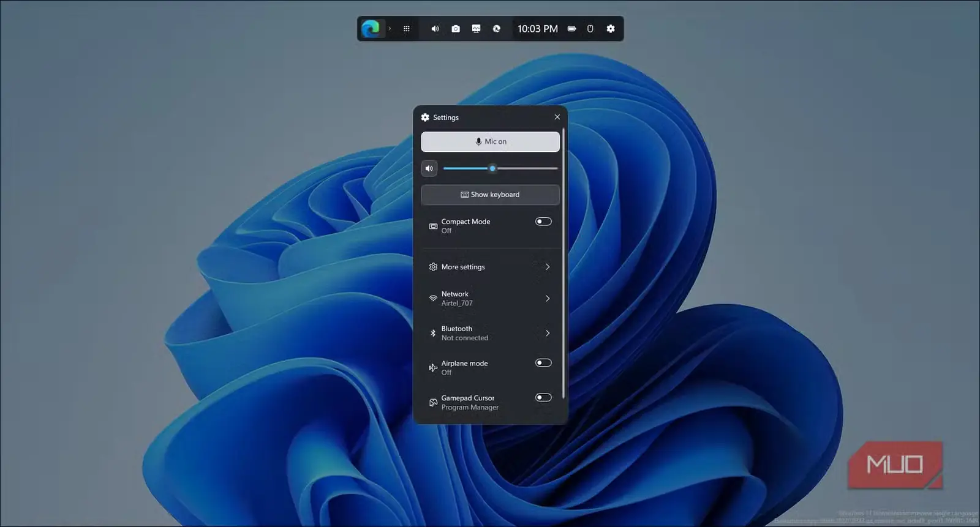Click the Settings gear in Game Bar
980x527 pixels.
pos(611,29)
